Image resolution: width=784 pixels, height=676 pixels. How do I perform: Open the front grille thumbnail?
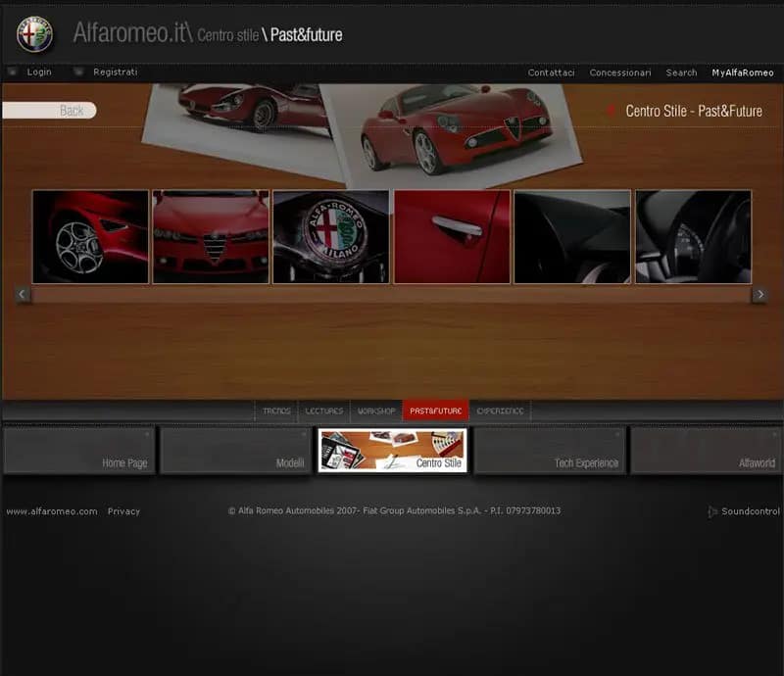(211, 236)
